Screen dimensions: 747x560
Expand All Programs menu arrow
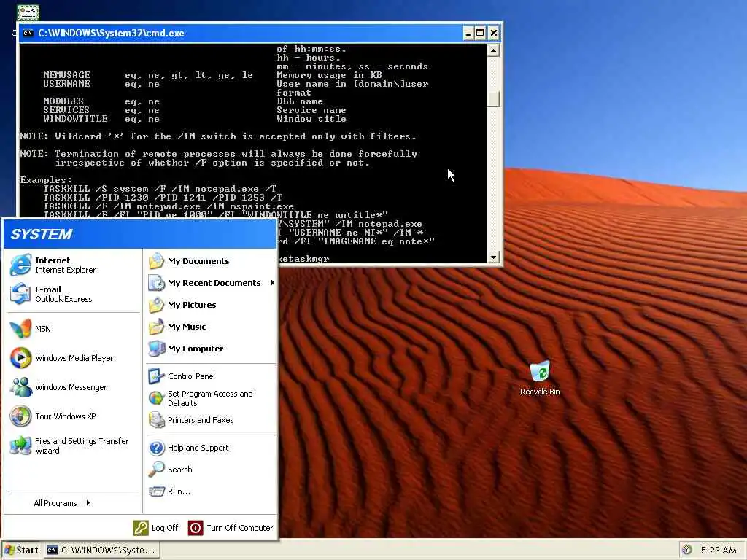point(88,503)
